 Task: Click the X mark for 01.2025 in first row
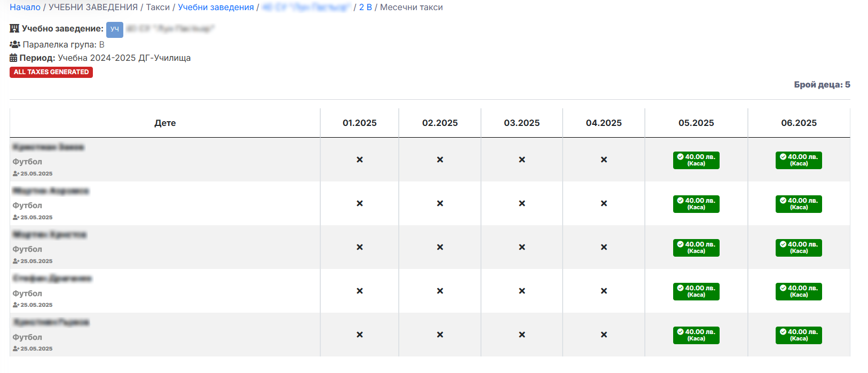(x=359, y=160)
